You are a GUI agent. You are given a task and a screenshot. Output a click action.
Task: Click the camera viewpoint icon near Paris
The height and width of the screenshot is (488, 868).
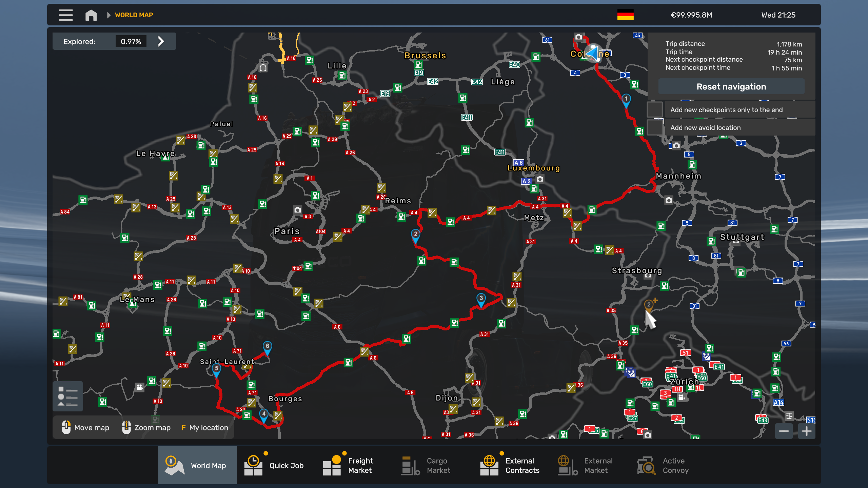[297, 210]
